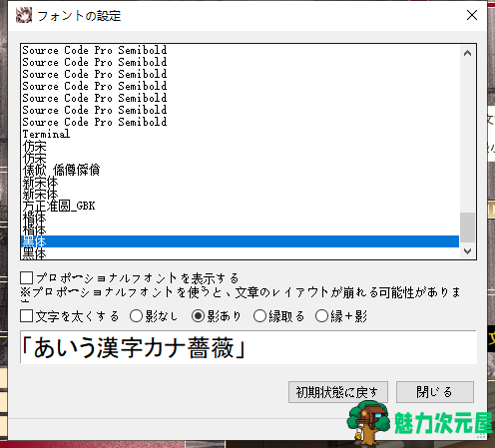Image resolution: width=495 pixels, height=448 pixels.
Task: Click the app icon in the title bar
Action: (x=24, y=15)
